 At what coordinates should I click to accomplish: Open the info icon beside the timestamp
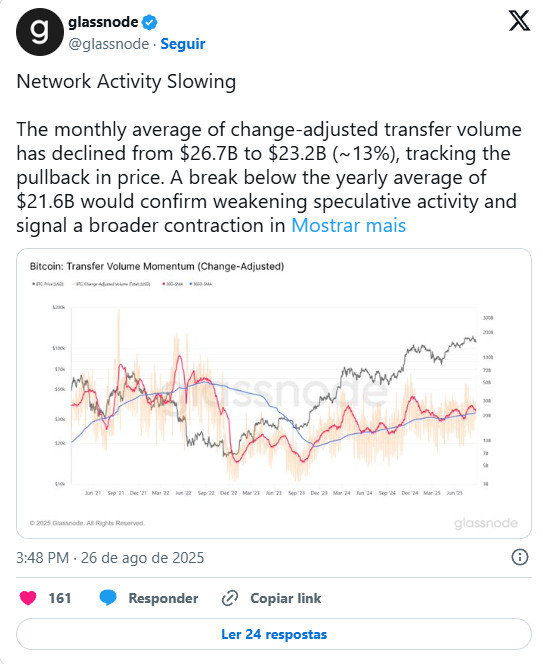(520, 557)
